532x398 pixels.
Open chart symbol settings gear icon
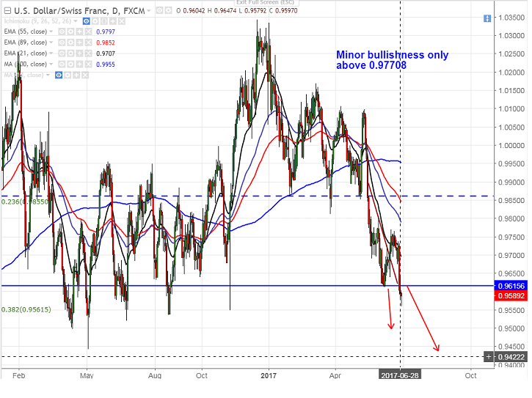[168, 10]
